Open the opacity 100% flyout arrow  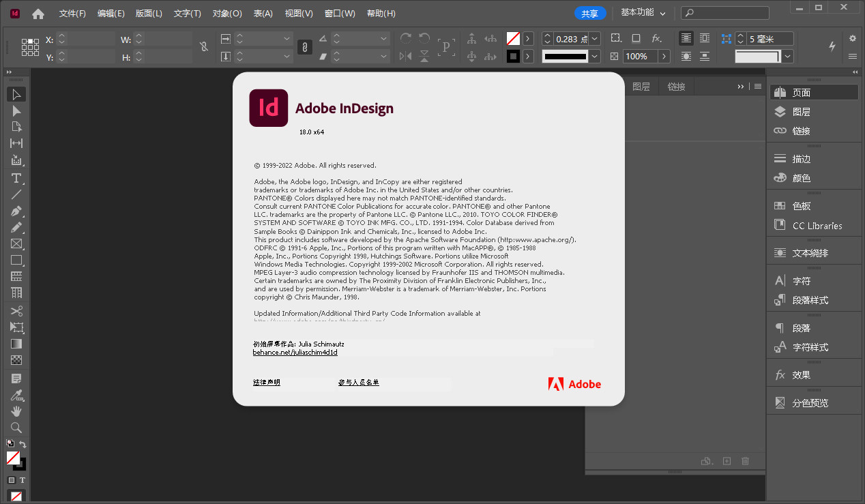(664, 57)
